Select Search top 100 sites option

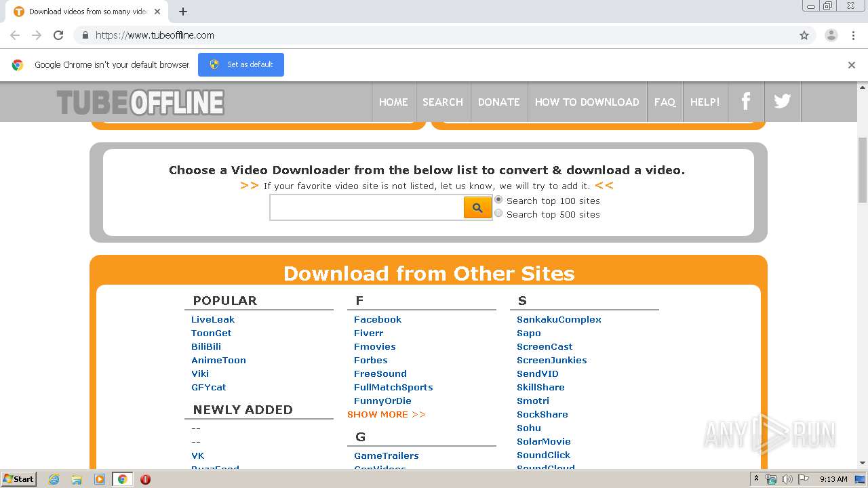point(498,200)
